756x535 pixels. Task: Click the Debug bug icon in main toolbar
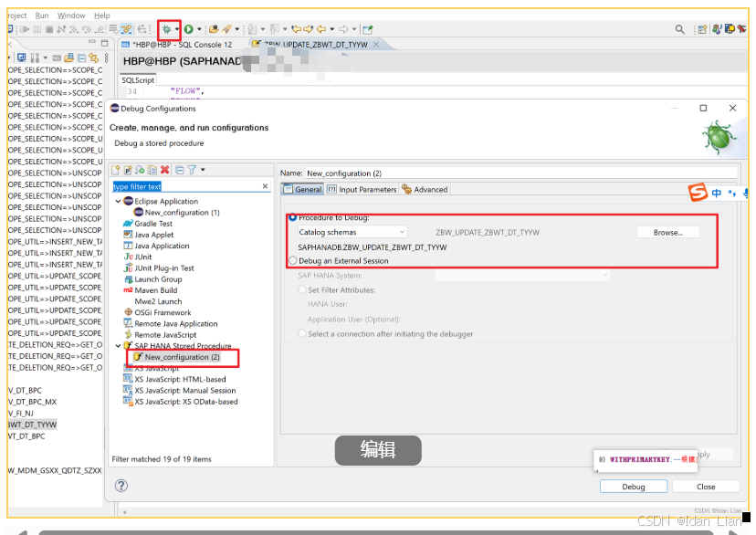point(166,29)
